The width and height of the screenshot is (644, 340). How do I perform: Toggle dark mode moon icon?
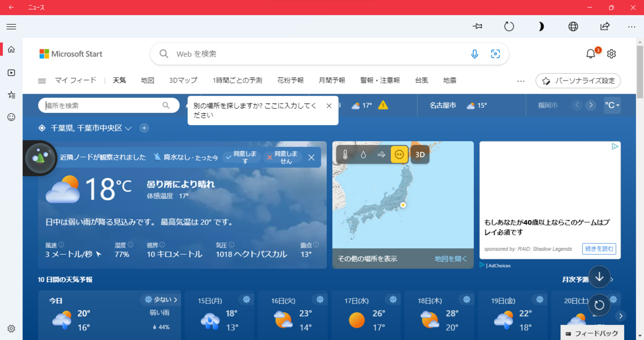tap(541, 26)
